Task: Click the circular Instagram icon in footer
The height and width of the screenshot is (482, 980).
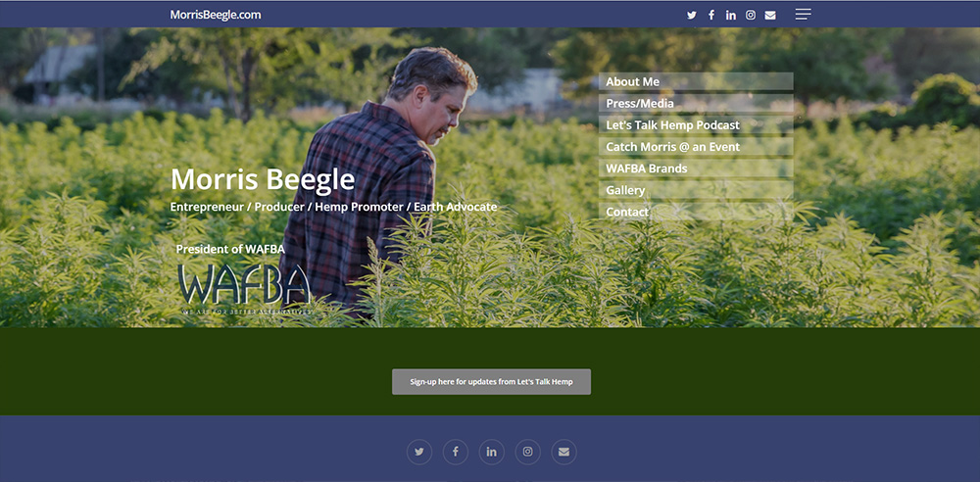Action: 527,452
